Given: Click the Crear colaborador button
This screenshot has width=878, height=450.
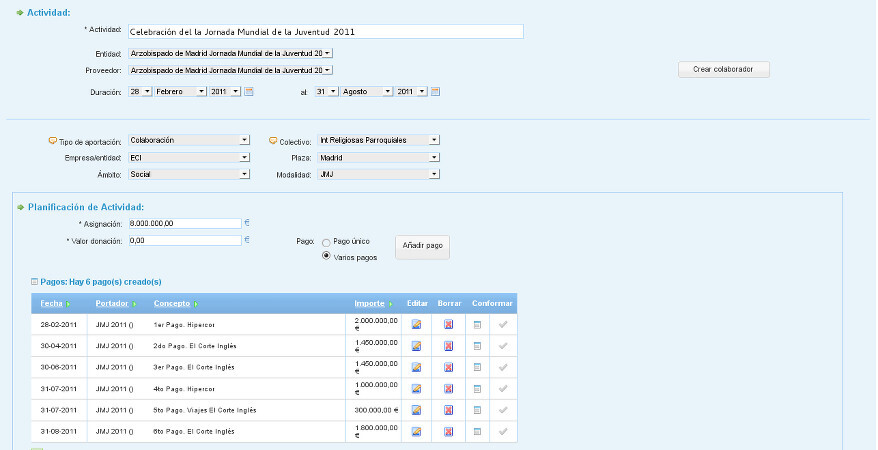Looking at the screenshot, I should coord(723,69).
